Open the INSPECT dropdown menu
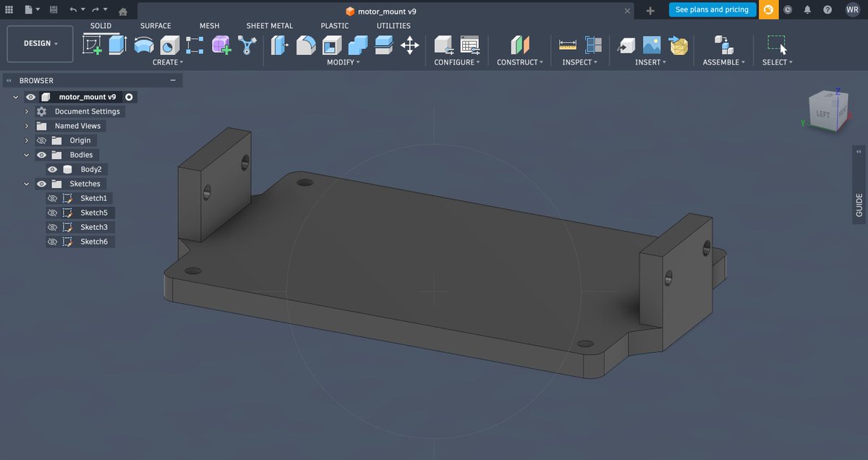The width and height of the screenshot is (868, 460). [x=580, y=62]
